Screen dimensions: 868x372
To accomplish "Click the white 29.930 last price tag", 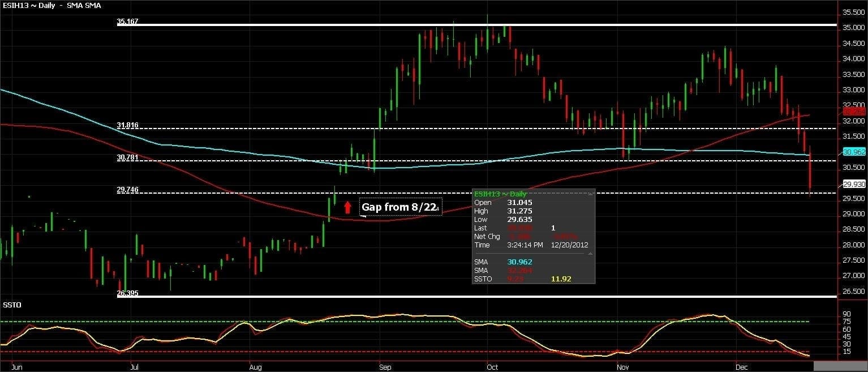I will 854,184.
